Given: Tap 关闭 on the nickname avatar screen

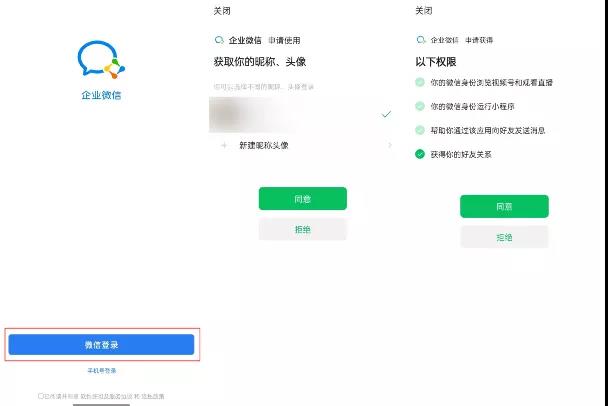Looking at the screenshot, I should point(222,11).
